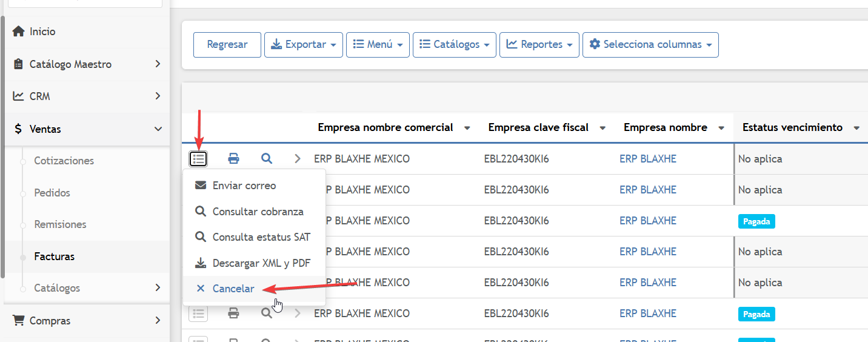This screenshot has height=342, width=868.
Task: Open the Catálogos toolbar dropdown
Action: (455, 45)
